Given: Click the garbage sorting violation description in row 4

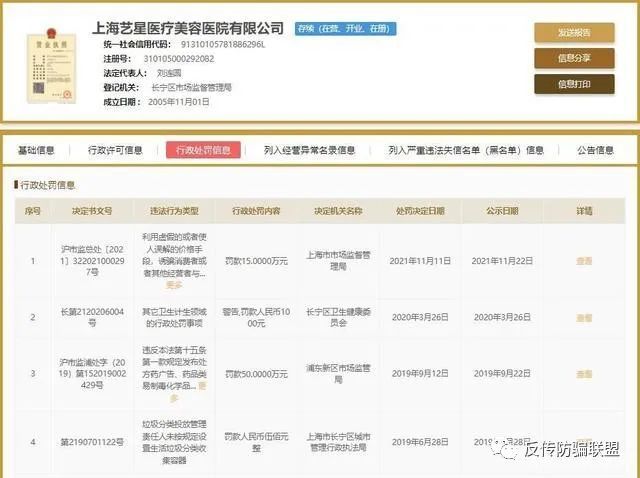Looking at the screenshot, I should [x=174, y=442].
